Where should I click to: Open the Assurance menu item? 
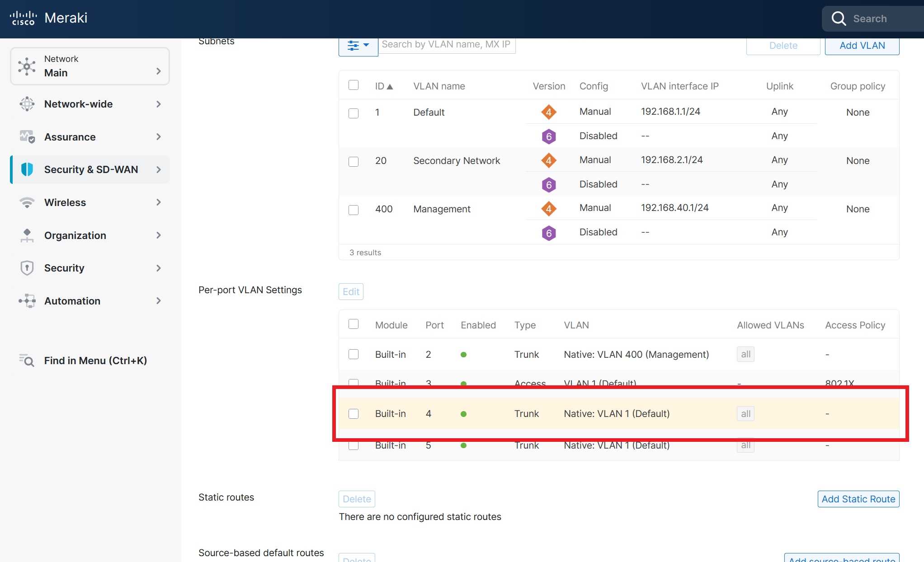point(90,137)
